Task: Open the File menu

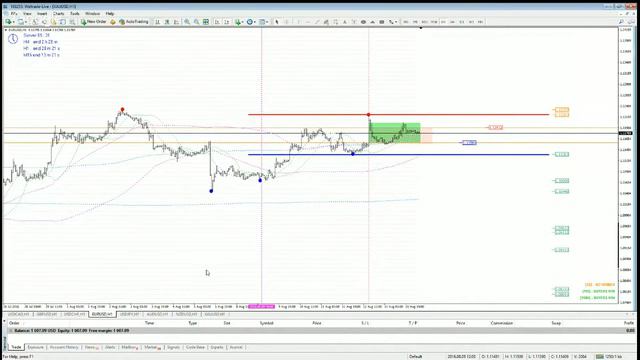Action: pos(14,13)
